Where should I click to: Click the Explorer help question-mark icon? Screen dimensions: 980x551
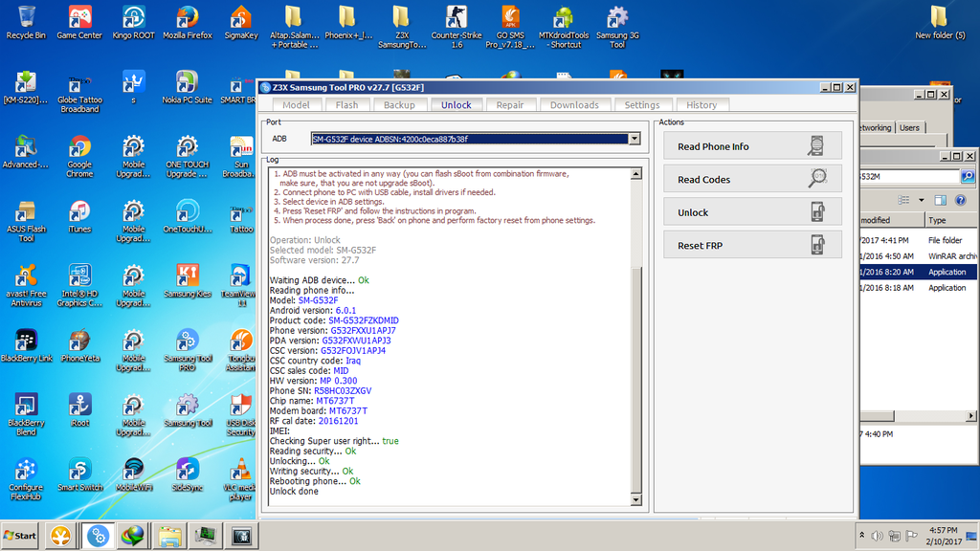coord(959,200)
